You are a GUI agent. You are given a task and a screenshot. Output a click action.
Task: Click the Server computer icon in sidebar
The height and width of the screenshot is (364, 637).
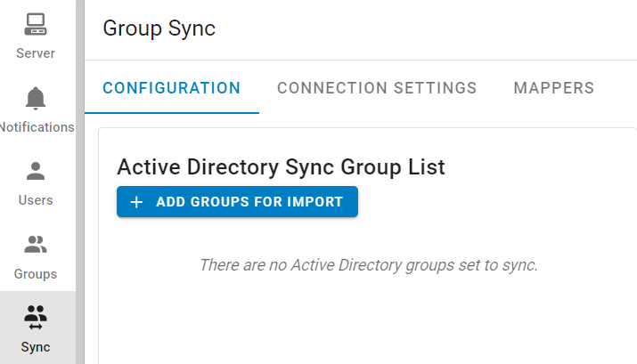point(36,24)
